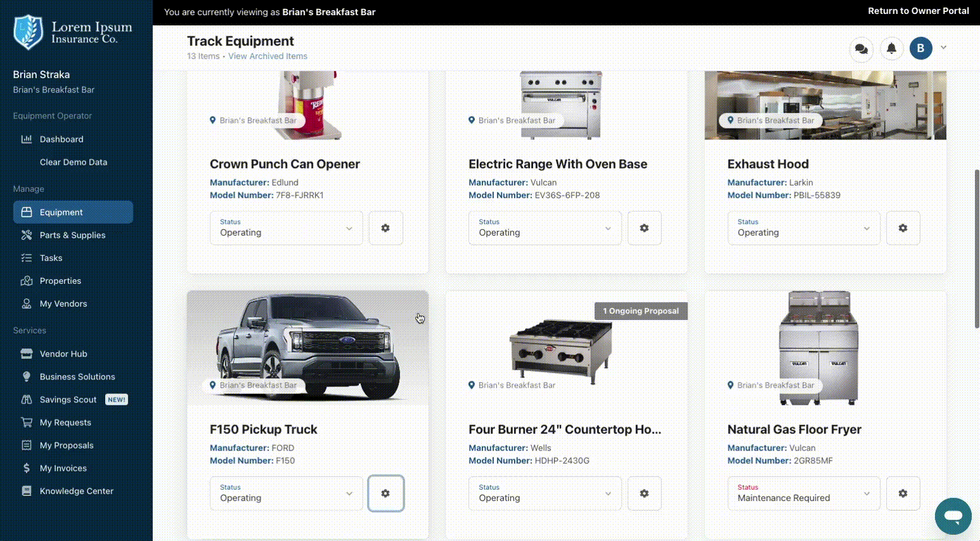Select Clear Demo Data in sidebar
980x541 pixels.
[x=73, y=162]
